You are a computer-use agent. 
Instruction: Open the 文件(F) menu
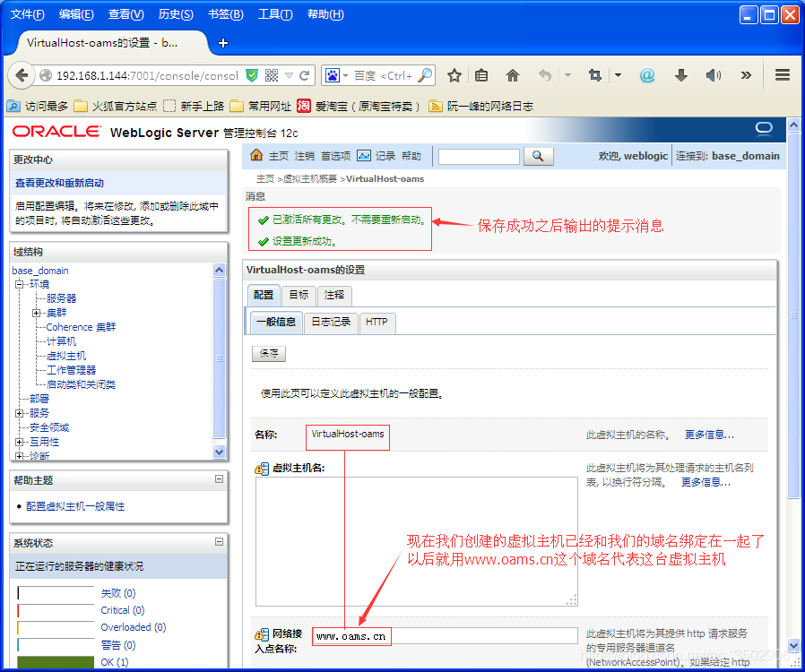coord(28,14)
